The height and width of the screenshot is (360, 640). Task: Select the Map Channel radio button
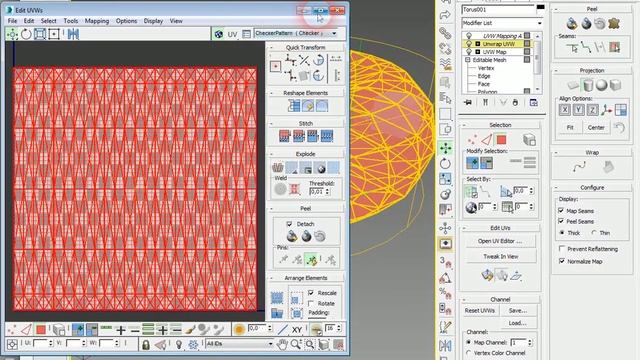coord(469,342)
